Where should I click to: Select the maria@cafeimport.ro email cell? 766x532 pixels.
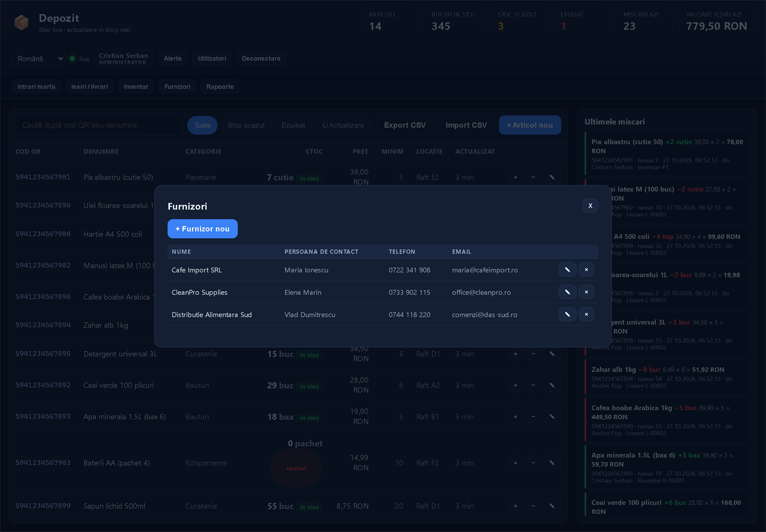point(485,270)
